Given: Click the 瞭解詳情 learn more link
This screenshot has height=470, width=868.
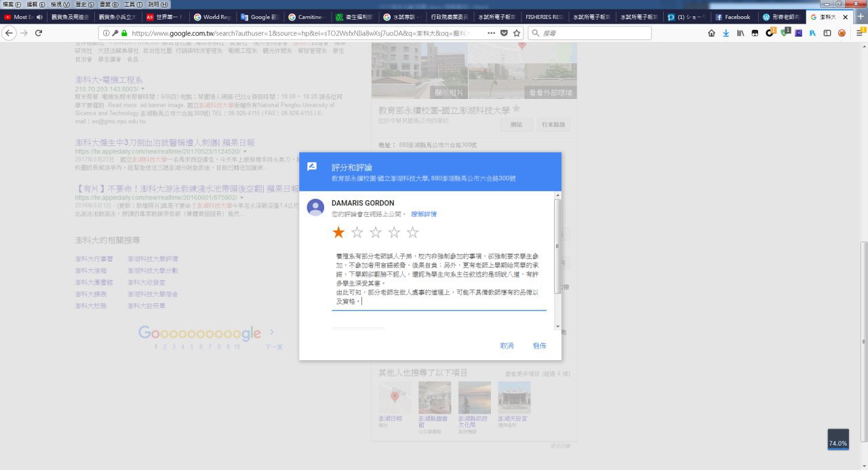Looking at the screenshot, I should coord(422,214).
